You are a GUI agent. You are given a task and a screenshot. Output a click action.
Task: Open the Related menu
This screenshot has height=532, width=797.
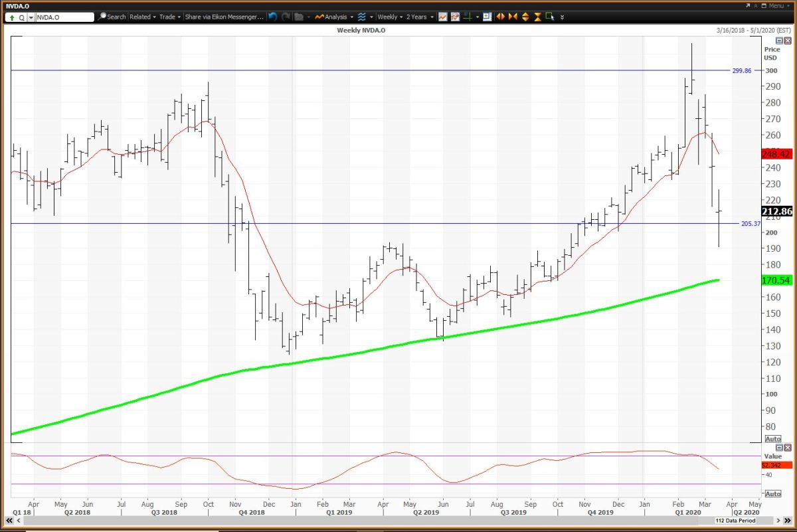pos(143,17)
